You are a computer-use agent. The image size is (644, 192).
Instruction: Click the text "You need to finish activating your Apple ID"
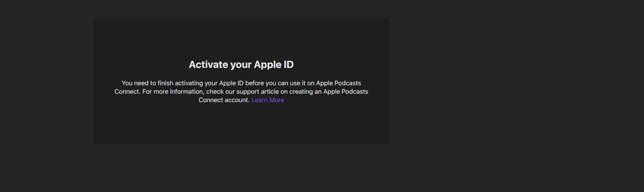coord(182,83)
